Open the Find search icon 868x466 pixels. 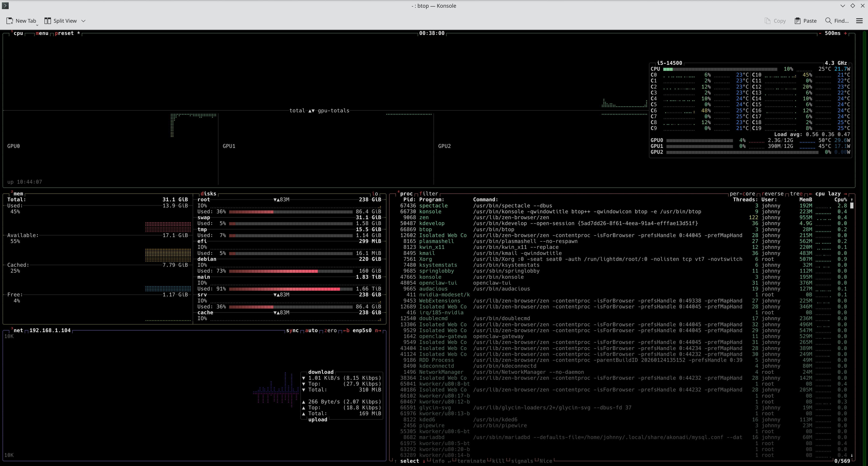[828, 21]
